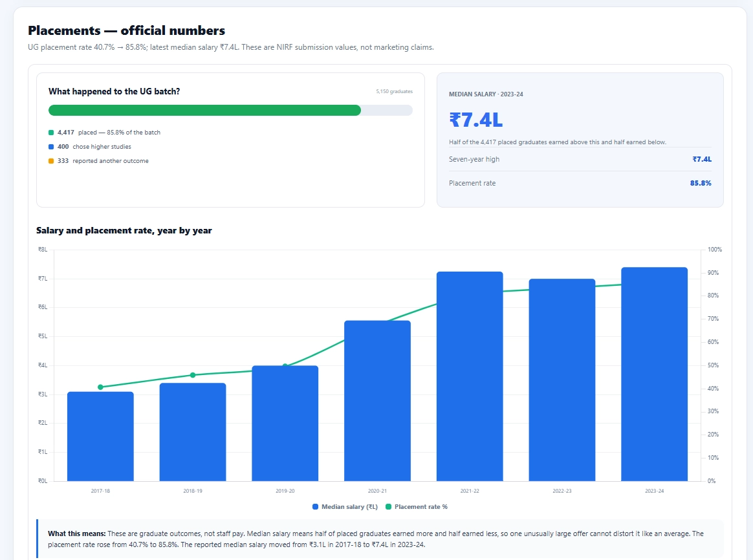Click the 'Placements — official numbers' heading

(x=126, y=30)
